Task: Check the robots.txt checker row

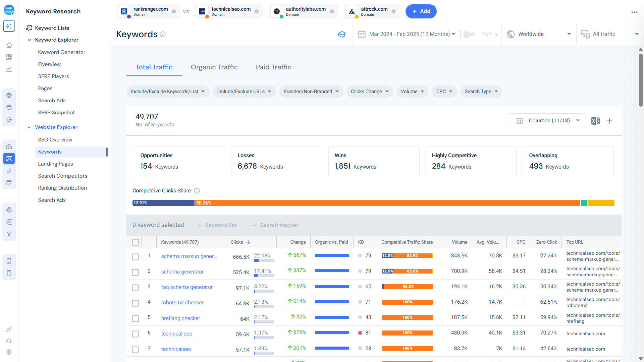Action: pos(135,303)
